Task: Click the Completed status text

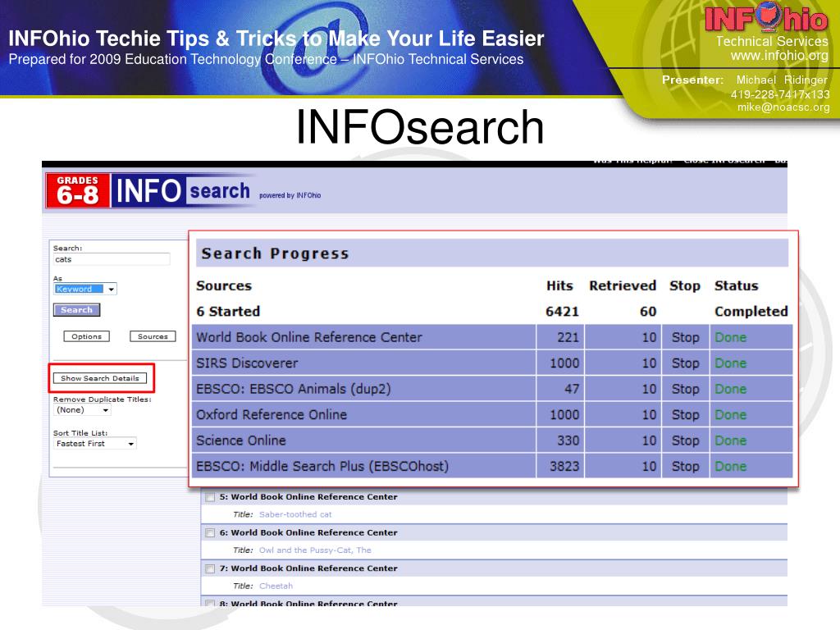Action: (x=751, y=311)
